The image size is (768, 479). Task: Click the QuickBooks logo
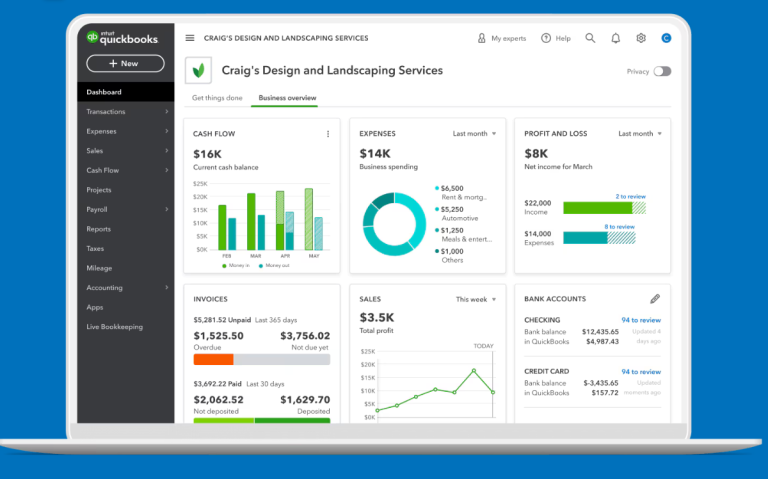click(x=122, y=38)
